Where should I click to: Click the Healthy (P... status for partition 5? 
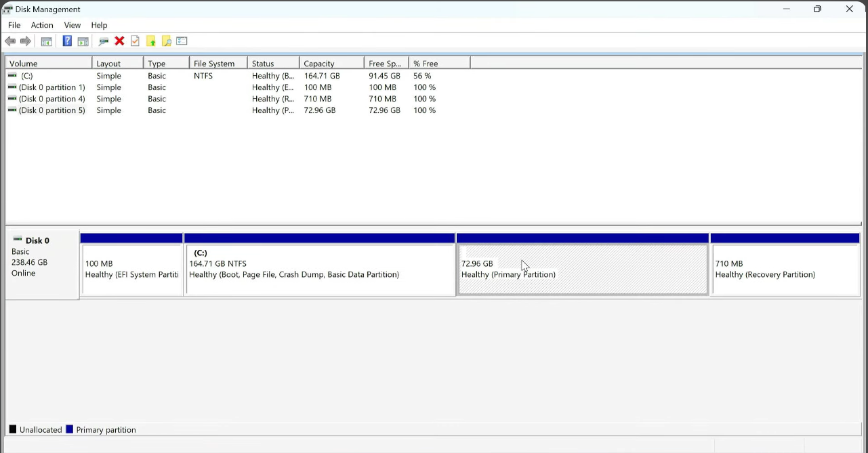pyautogui.click(x=273, y=110)
